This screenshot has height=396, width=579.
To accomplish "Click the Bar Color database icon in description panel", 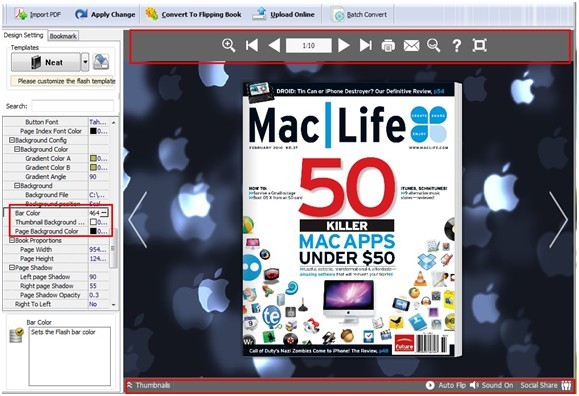I will point(16,334).
